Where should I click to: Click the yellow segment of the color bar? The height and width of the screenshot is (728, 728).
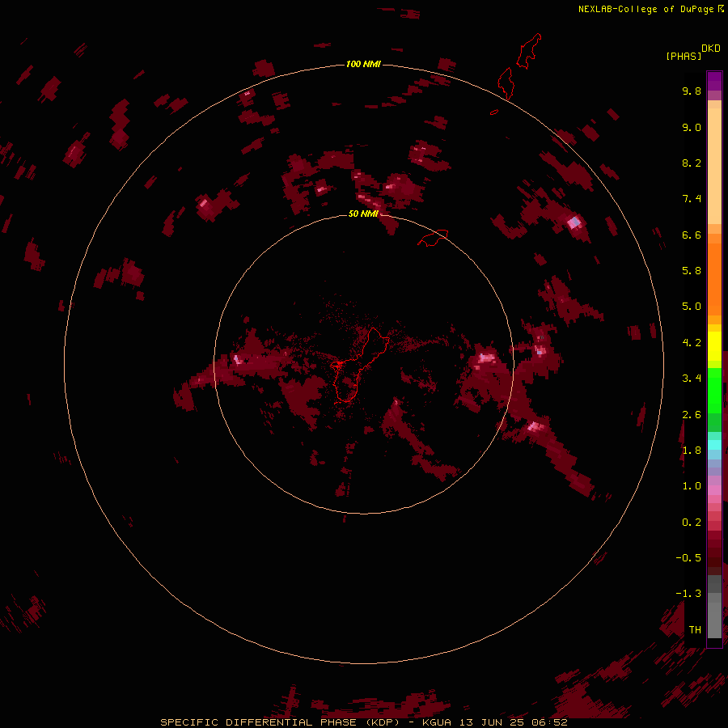[714, 346]
